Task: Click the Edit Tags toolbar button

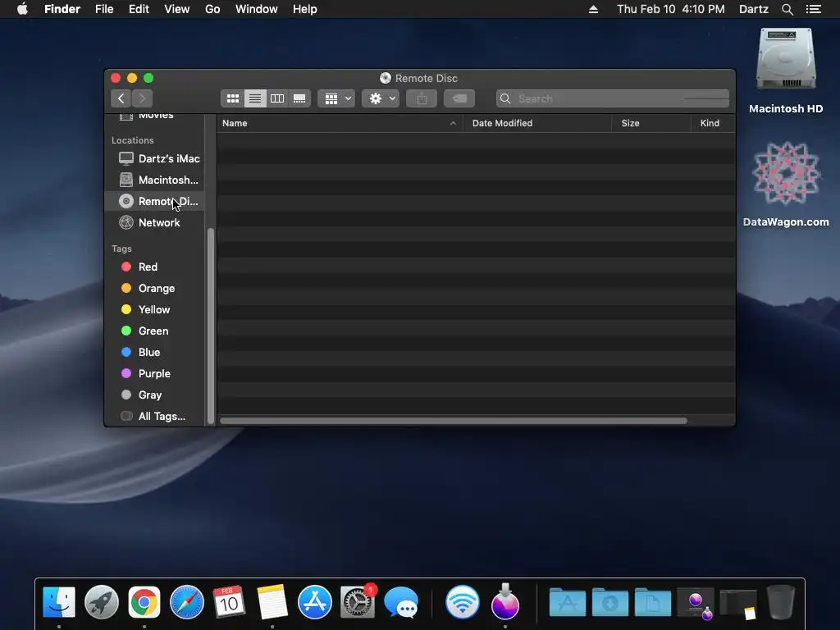Action: [459, 98]
